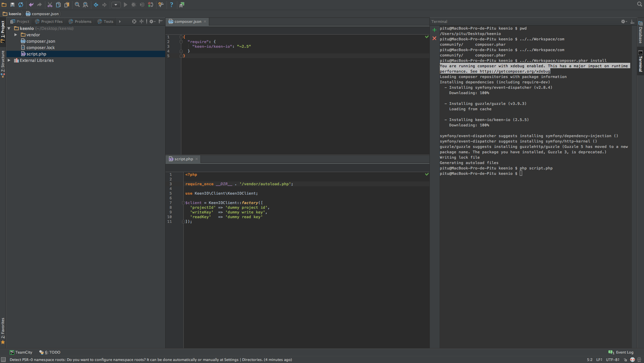Click the Scroll from Source target icon
Image resolution: width=644 pixels, height=363 pixels.
click(134, 22)
